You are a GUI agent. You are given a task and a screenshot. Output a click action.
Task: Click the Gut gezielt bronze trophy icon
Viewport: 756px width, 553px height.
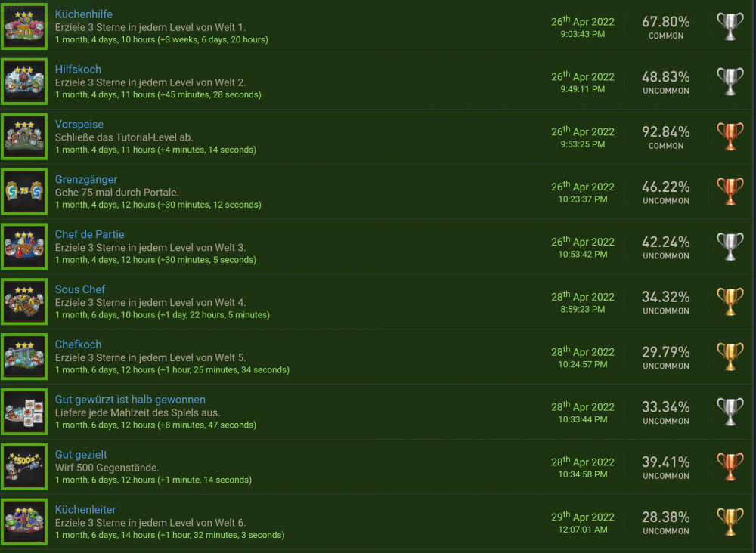[730, 467]
